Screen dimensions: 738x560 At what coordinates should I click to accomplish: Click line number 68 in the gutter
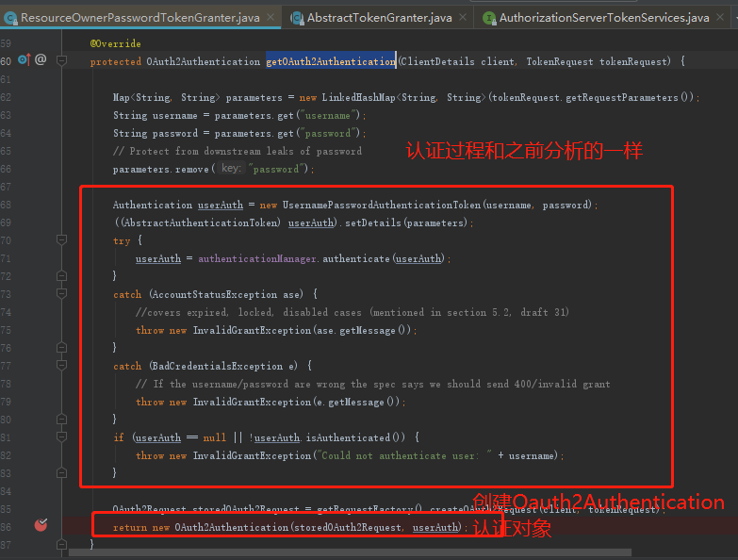point(6,205)
